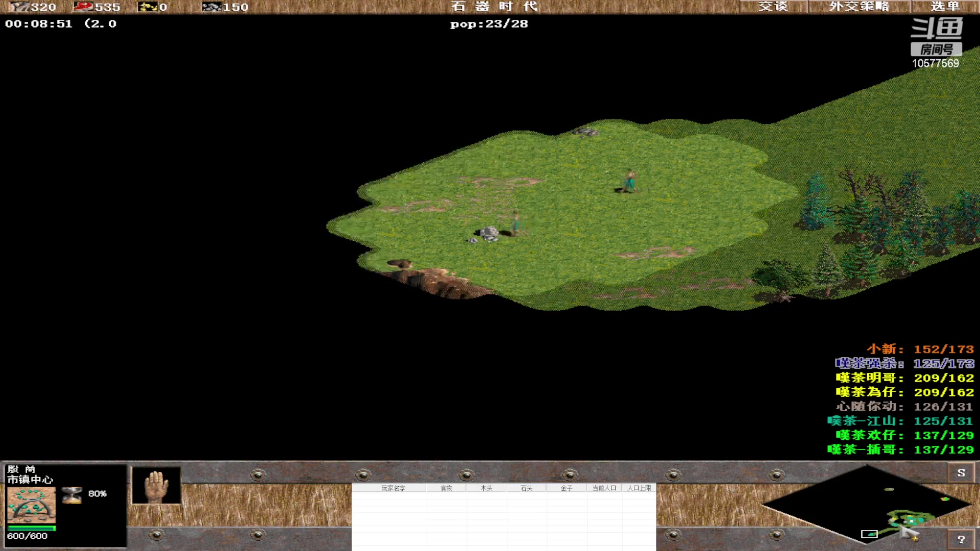Image resolution: width=980 pixels, height=551 pixels.
Task: Click the town center portrait icon
Action: click(31, 505)
